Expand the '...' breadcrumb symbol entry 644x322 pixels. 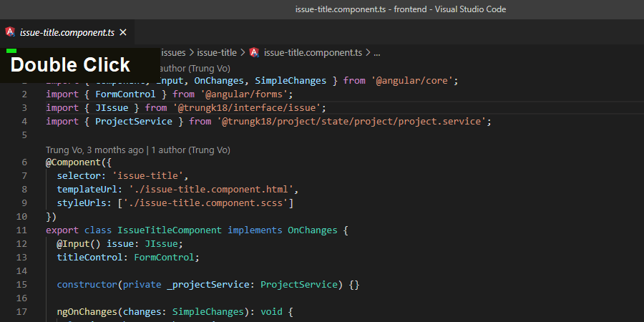pos(377,52)
